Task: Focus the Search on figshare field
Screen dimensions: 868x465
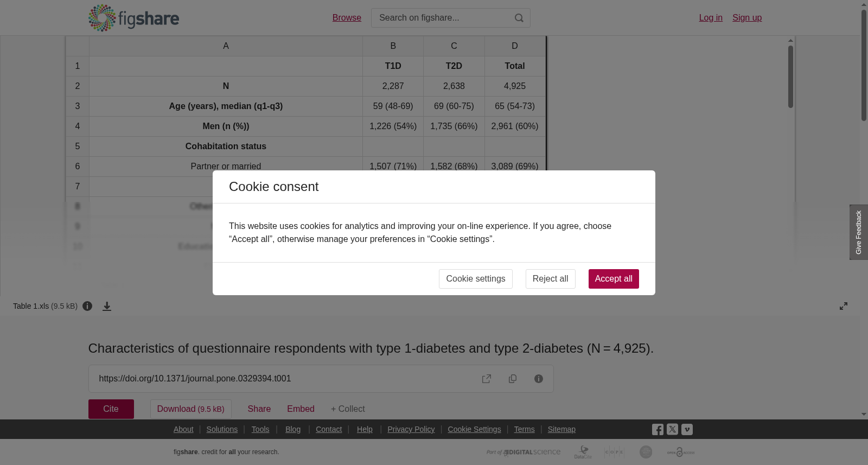Action: coord(442,18)
